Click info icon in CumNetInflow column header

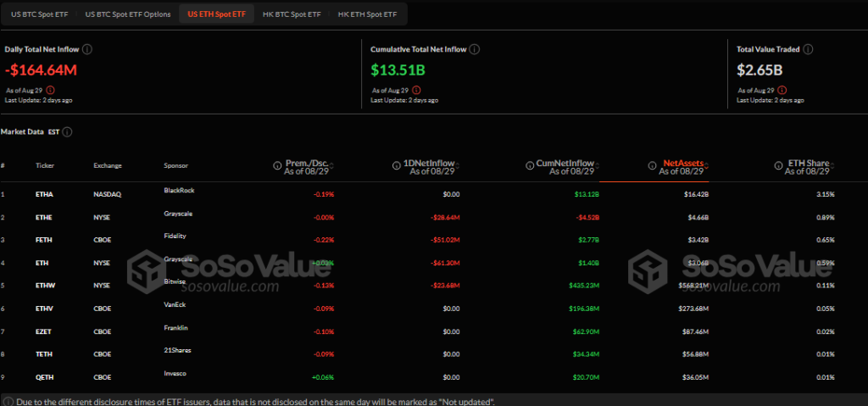(528, 165)
